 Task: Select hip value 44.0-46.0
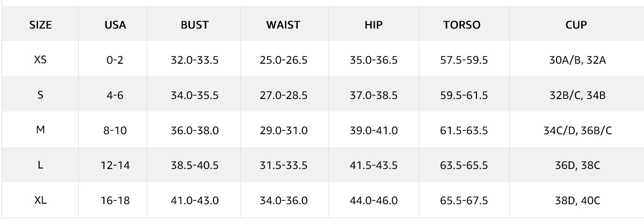pos(373,201)
